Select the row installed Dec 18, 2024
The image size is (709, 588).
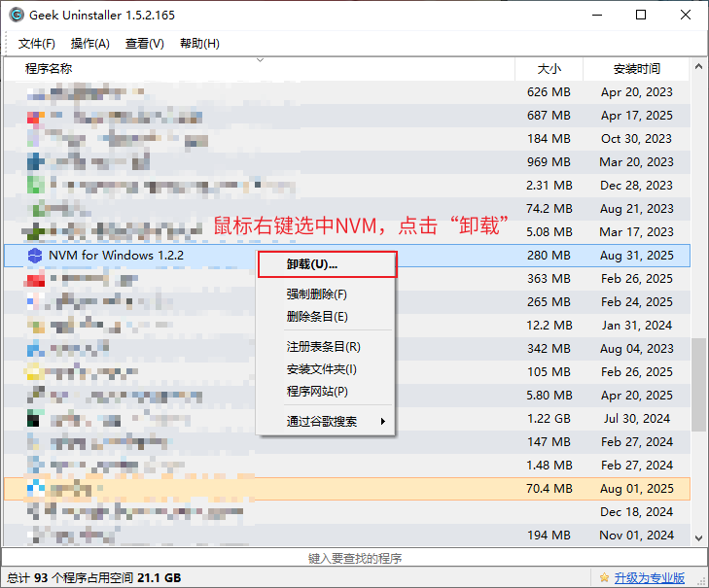tap(347, 512)
